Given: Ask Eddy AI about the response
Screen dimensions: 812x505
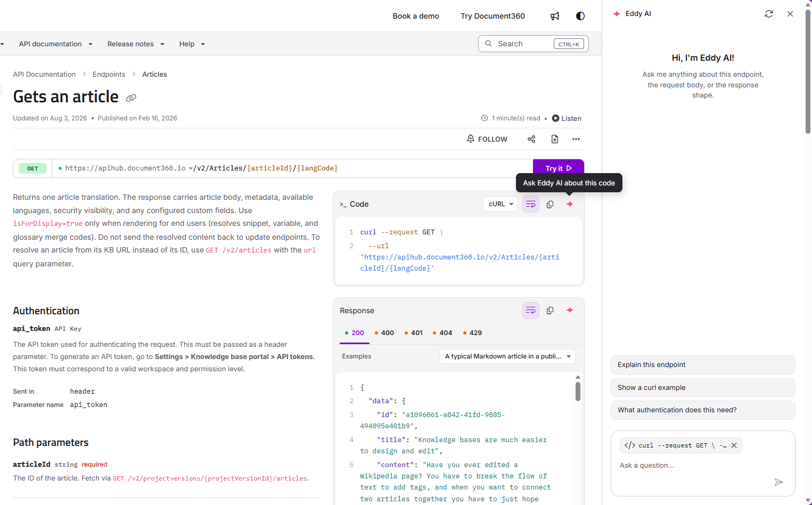Looking at the screenshot, I should 570,311.
